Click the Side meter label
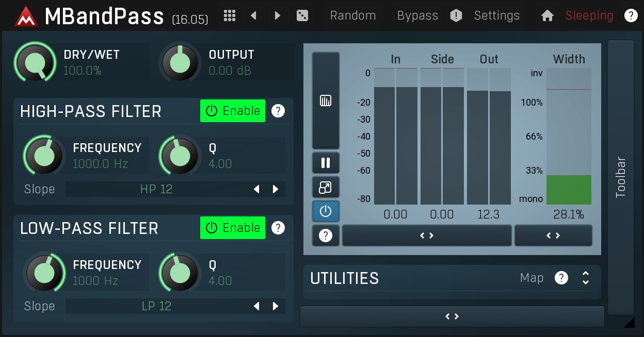 442,59
